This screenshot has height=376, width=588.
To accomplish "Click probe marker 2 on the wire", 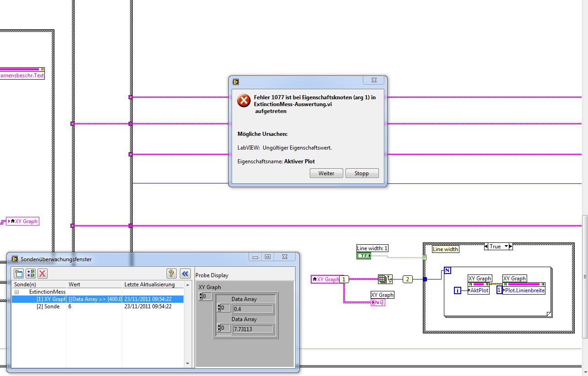I will pos(408,279).
